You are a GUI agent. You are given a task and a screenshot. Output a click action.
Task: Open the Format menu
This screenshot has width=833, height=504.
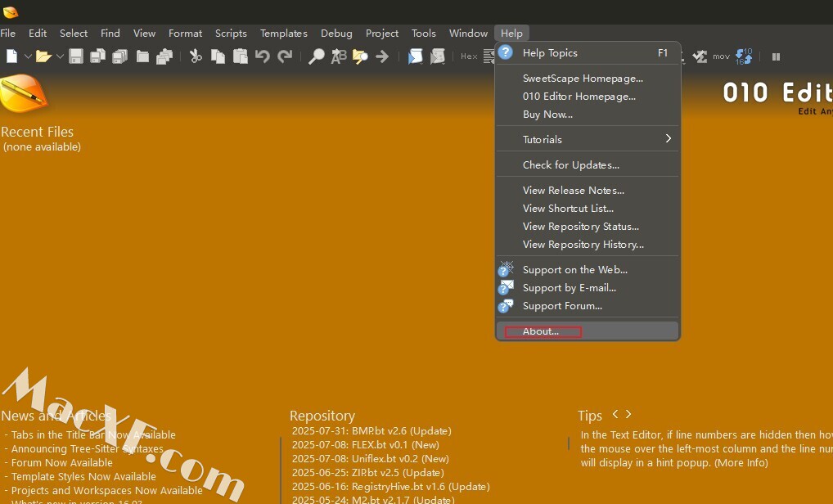(186, 33)
